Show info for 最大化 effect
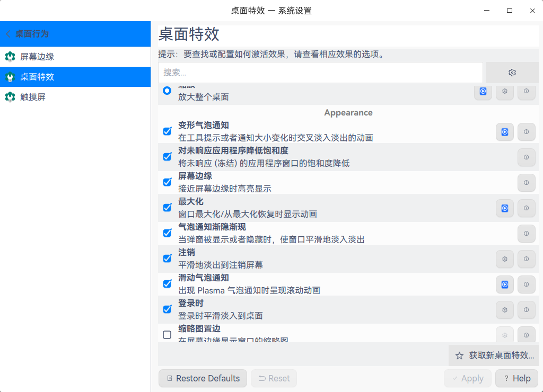Viewport: 543px width, 392px height. pyautogui.click(x=527, y=208)
